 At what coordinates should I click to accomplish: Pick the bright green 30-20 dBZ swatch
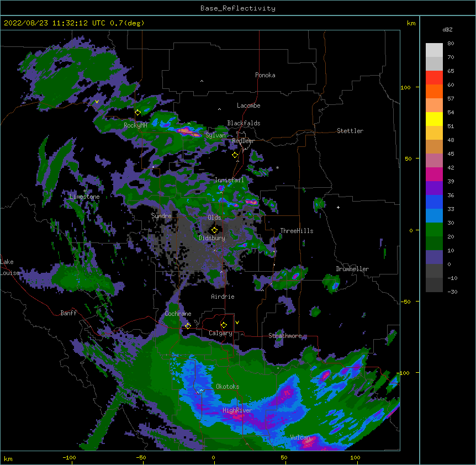(x=434, y=230)
